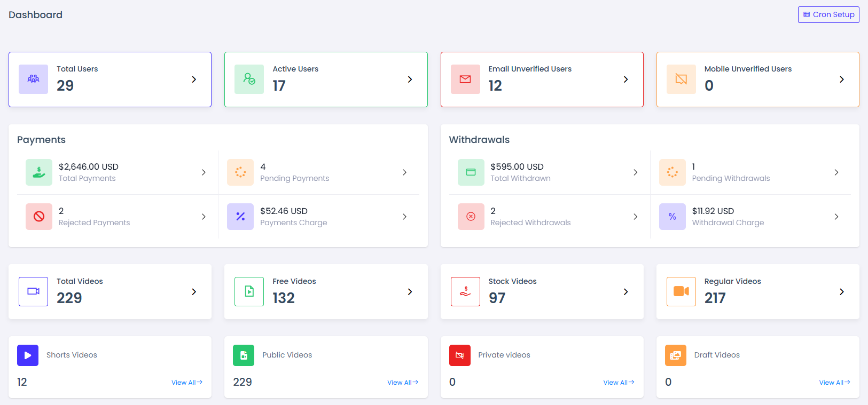Open the Stock Videos card
This screenshot has height=405, width=868.
pos(542,292)
